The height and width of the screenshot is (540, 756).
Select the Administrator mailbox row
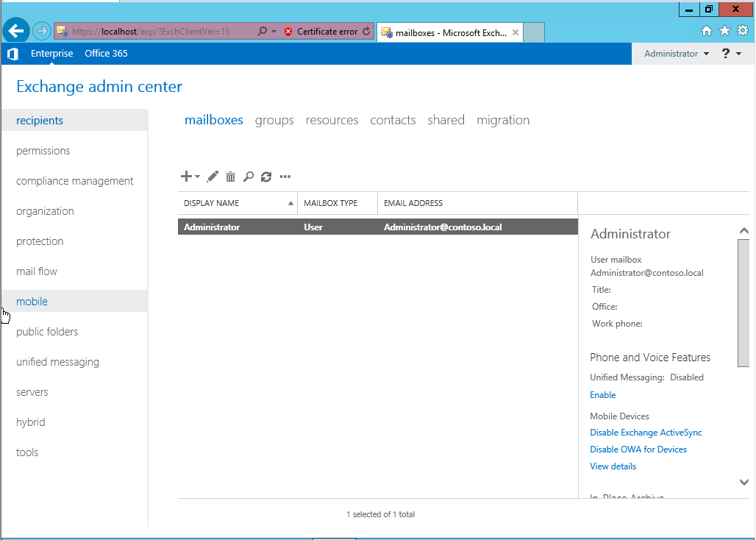tap(378, 227)
